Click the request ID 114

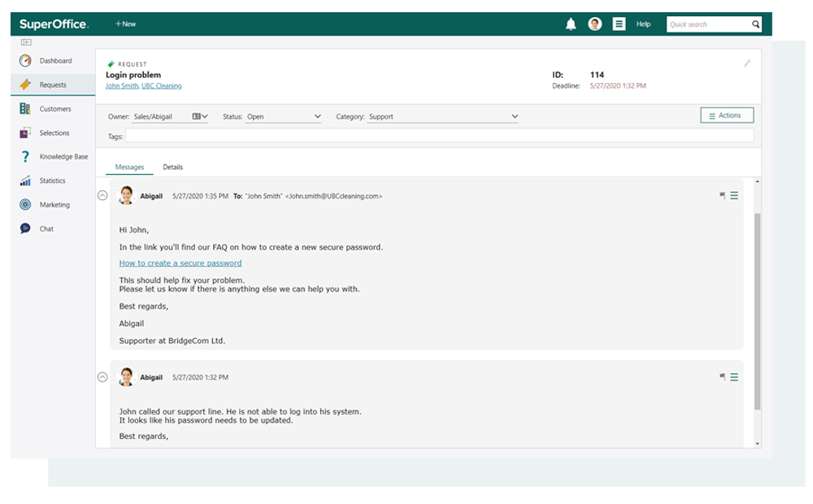(597, 75)
